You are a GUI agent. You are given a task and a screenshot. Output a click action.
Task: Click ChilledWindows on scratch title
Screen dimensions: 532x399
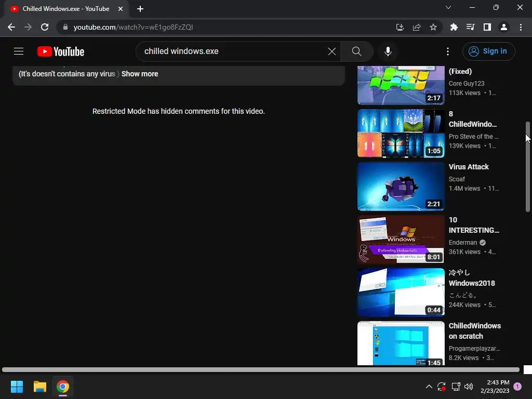[x=475, y=331]
